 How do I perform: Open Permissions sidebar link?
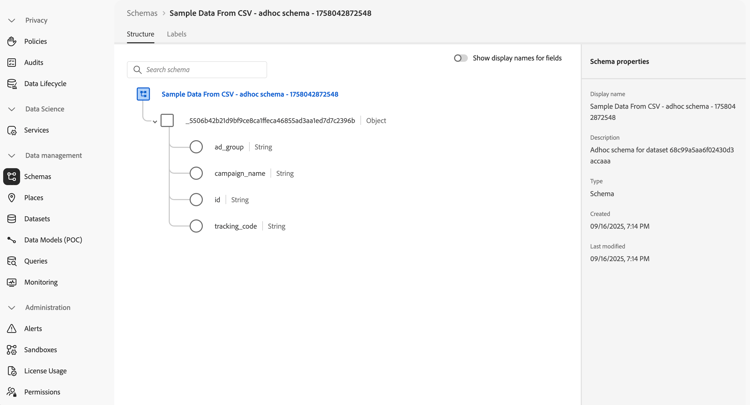42,392
